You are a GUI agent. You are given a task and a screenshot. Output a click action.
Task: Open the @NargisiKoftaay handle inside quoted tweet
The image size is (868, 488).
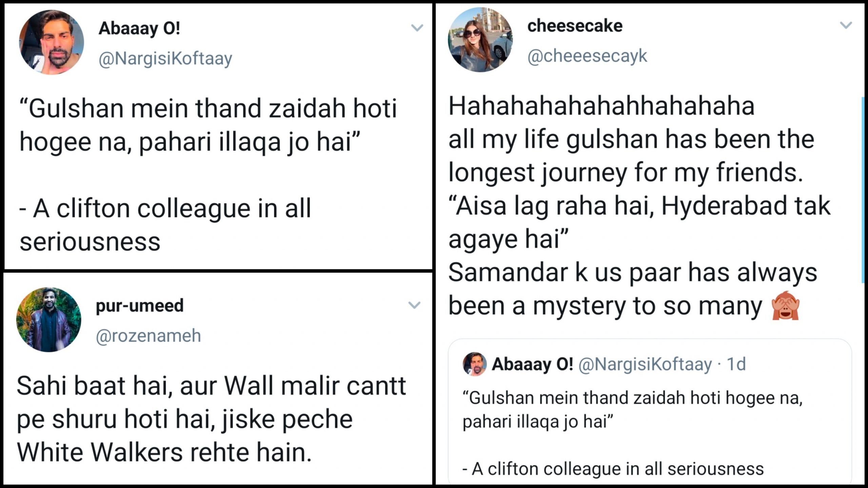click(645, 364)
